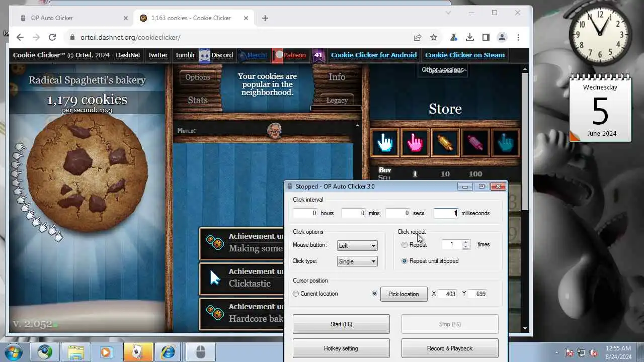
Task: Open the volume icon in system tray
Action: coord(594,353)
